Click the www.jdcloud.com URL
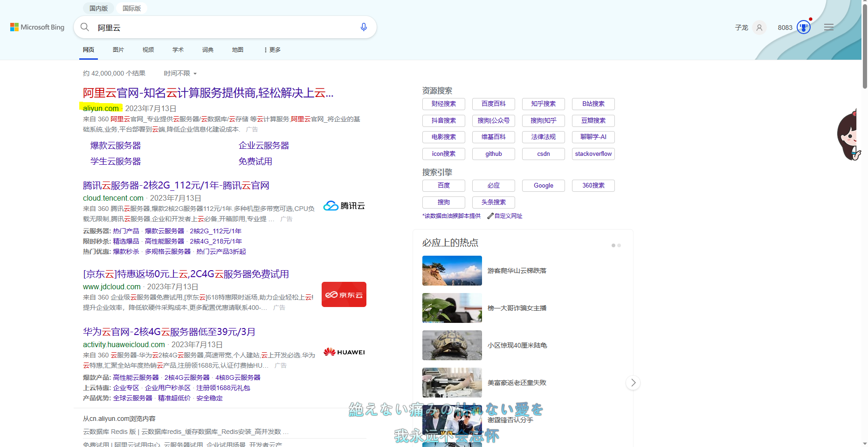 point(112,287)
